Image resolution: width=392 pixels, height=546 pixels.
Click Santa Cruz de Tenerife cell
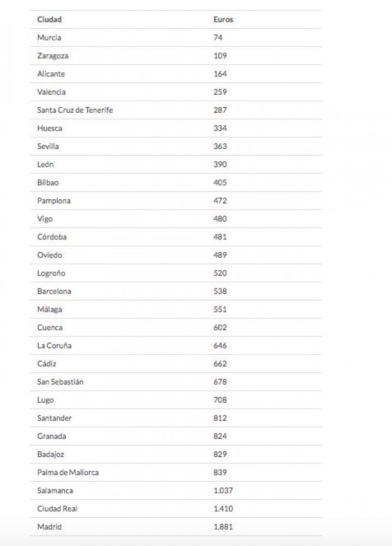point(75,110)
